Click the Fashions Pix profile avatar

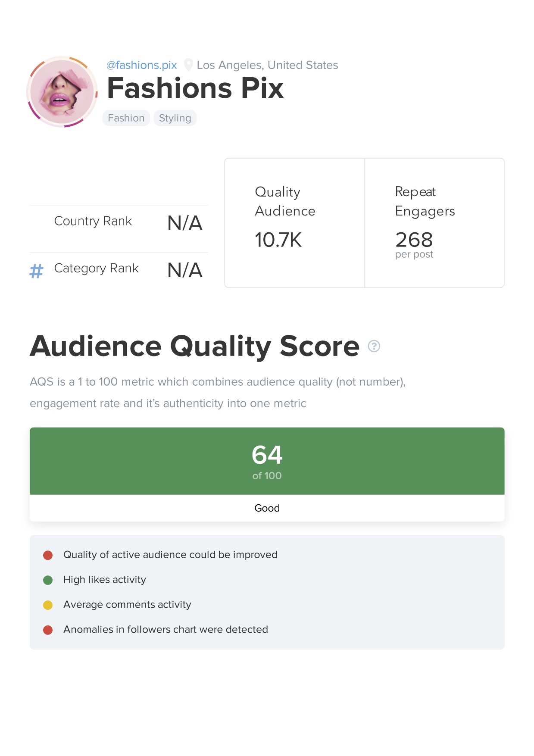[62, 92]
